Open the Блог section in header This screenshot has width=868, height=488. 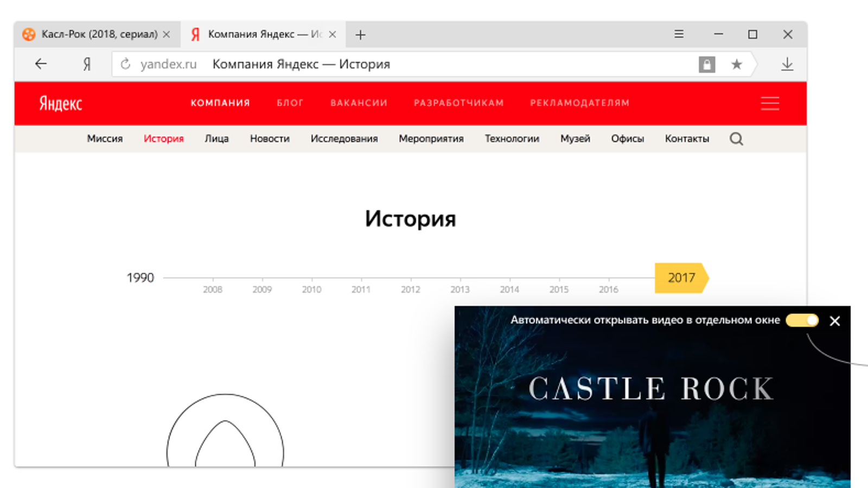(290, 103)
